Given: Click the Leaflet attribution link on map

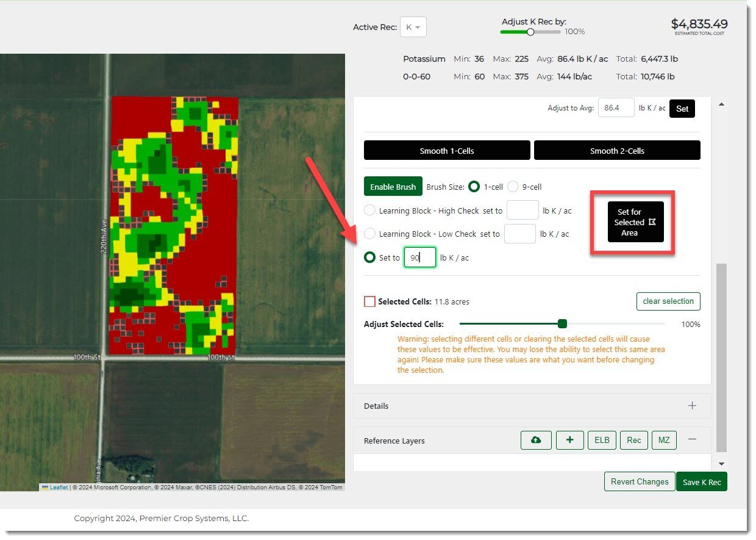Looking at the screenshot, I should [x=59, y=488].
